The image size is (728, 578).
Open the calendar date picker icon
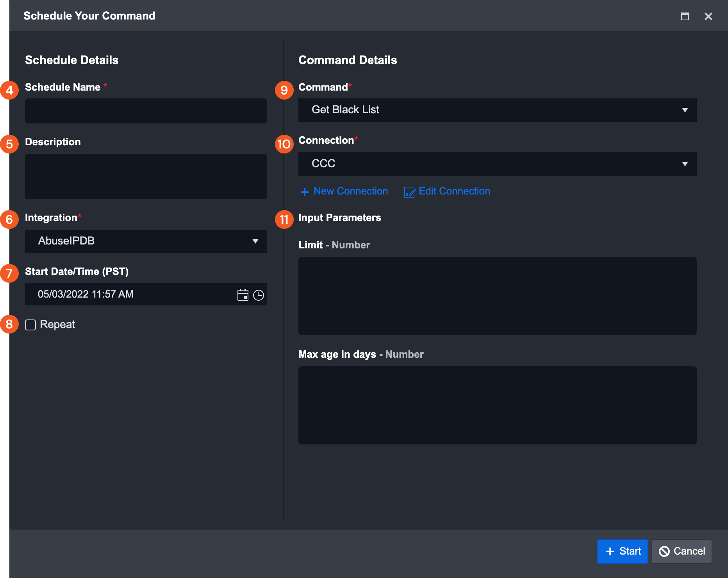pos(243,295)
